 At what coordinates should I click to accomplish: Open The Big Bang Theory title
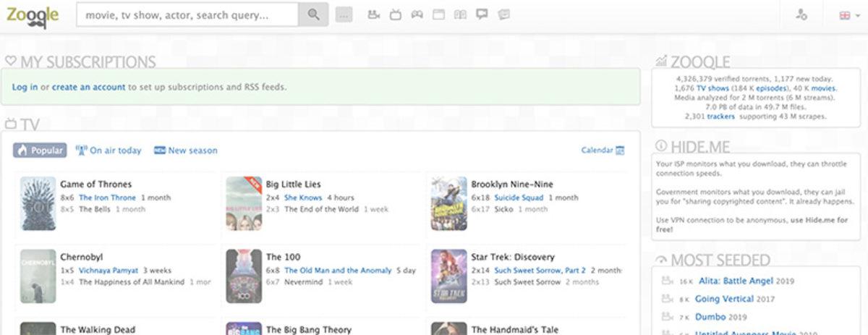pos(309,329)
